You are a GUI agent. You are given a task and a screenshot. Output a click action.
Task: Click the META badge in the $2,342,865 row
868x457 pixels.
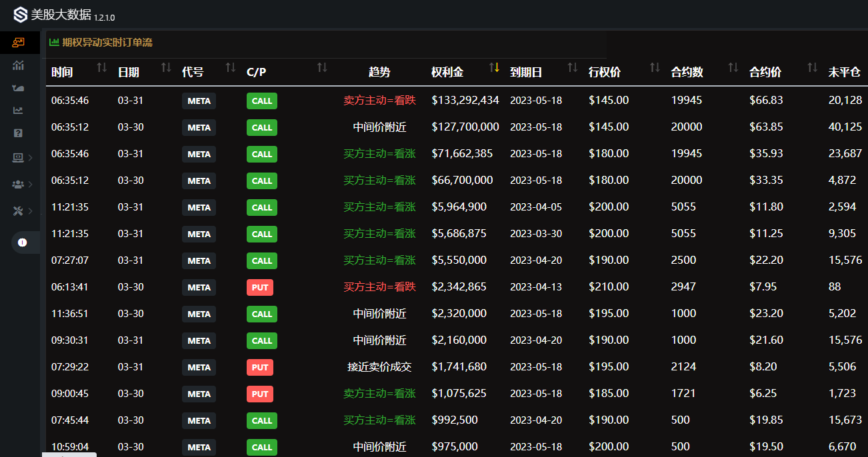(199, 287)
